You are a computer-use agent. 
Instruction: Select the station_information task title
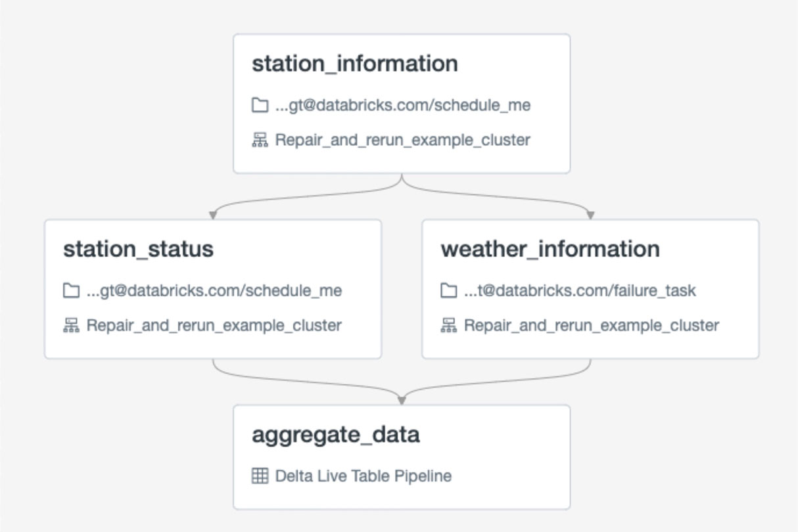(x=355, y=64)
